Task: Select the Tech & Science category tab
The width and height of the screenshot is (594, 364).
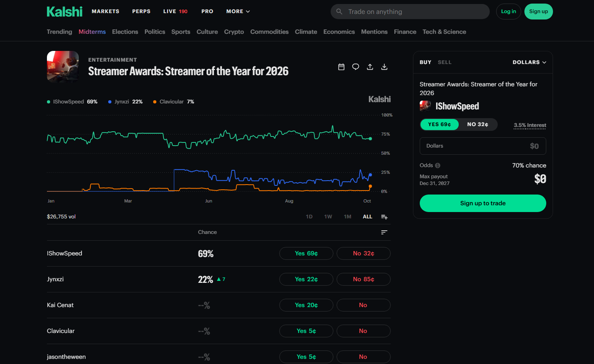Action: (444, 32)
